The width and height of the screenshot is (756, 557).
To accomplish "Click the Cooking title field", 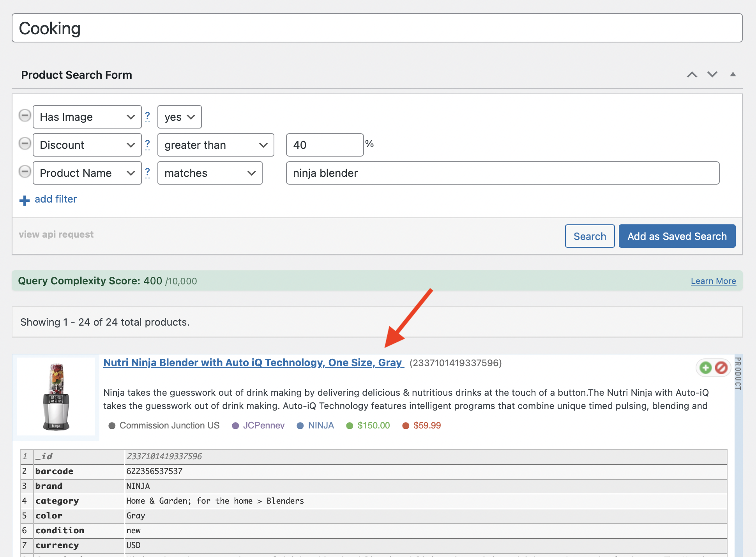I will [377, 28].
